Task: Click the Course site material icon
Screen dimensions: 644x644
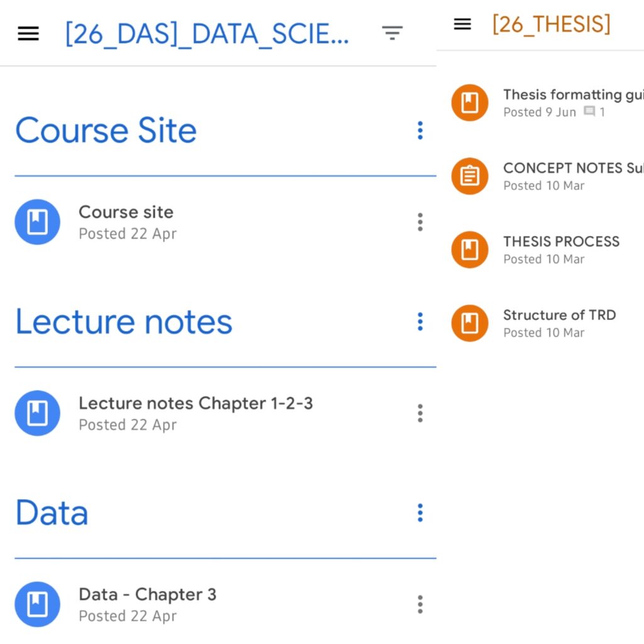Action: click(x=37, y=222)
